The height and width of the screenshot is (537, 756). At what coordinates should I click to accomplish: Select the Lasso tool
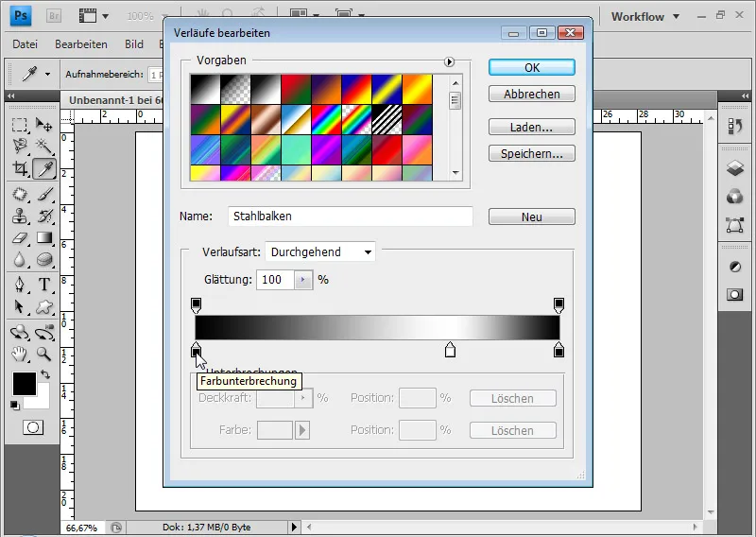click(19, 146)
